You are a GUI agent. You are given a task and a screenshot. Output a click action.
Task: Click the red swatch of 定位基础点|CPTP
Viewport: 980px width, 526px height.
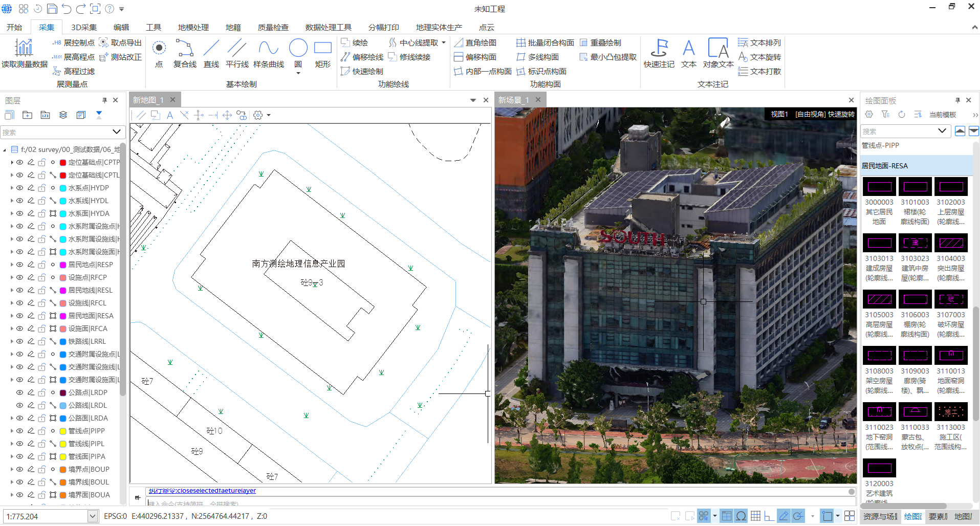63,162
